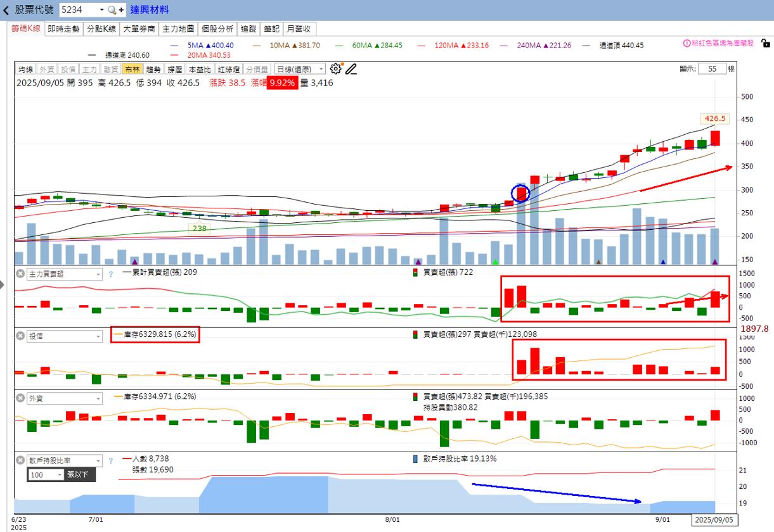774x532 pixels.
Task: Click the 達興材料 stock name link
Action: [x=150, y=10]
